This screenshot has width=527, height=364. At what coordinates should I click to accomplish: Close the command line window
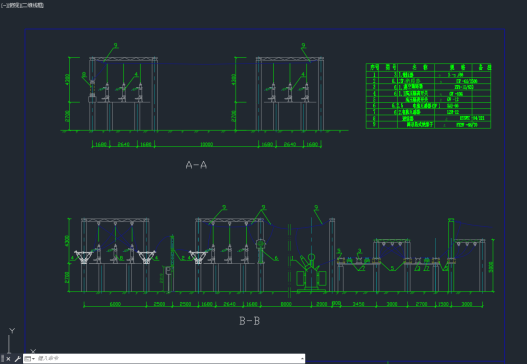(8, 359)
